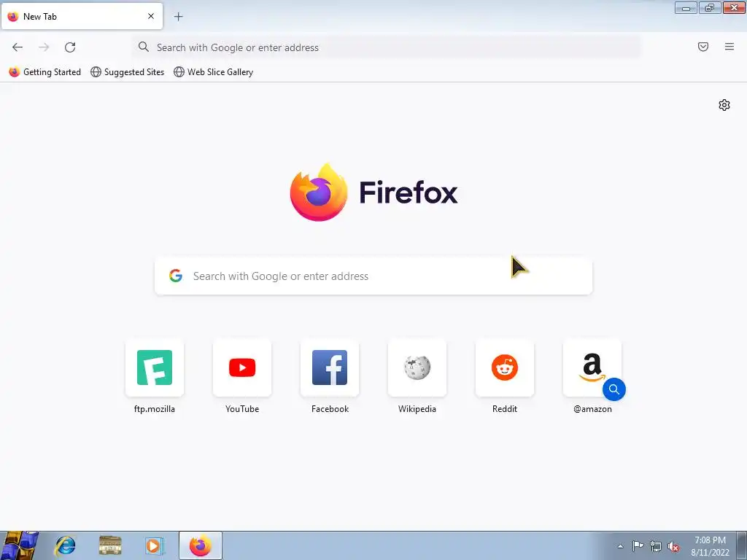Click the YouTube label text
Screen dimensions: 747x560
pyautogui.click(x=242, y=409)
